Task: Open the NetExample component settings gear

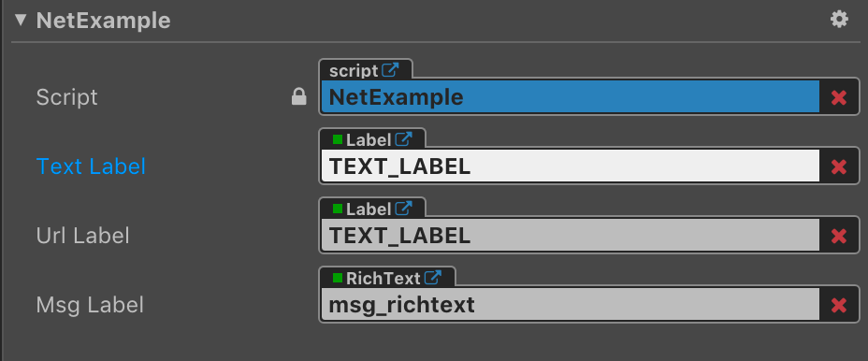Action: (x=839, y=20)
